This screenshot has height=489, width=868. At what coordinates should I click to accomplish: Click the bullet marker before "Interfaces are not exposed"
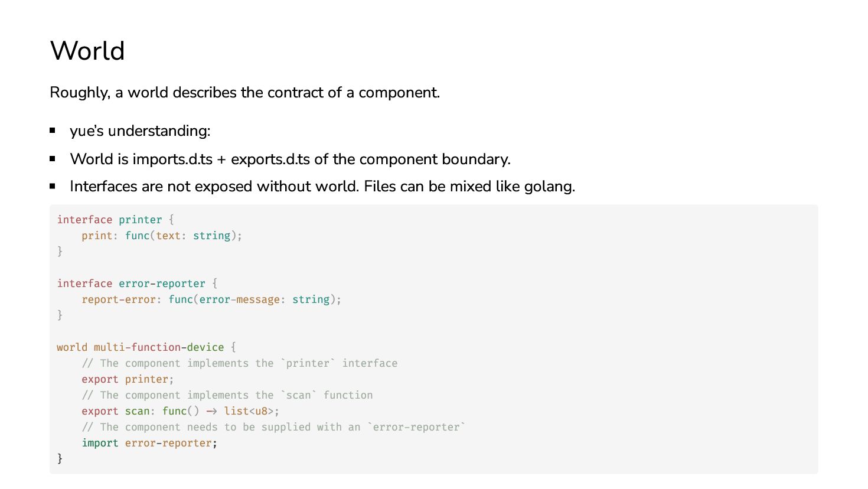coord(53,186)
